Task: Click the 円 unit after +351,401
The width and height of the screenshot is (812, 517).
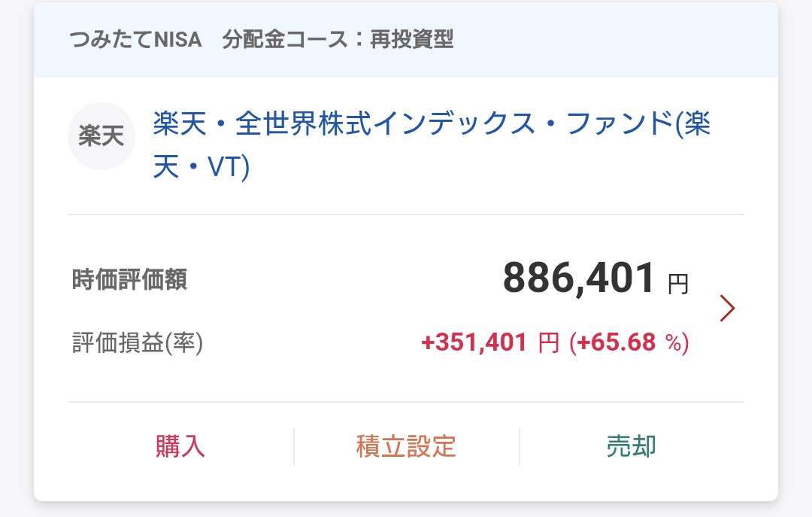Action: (549, 342)
